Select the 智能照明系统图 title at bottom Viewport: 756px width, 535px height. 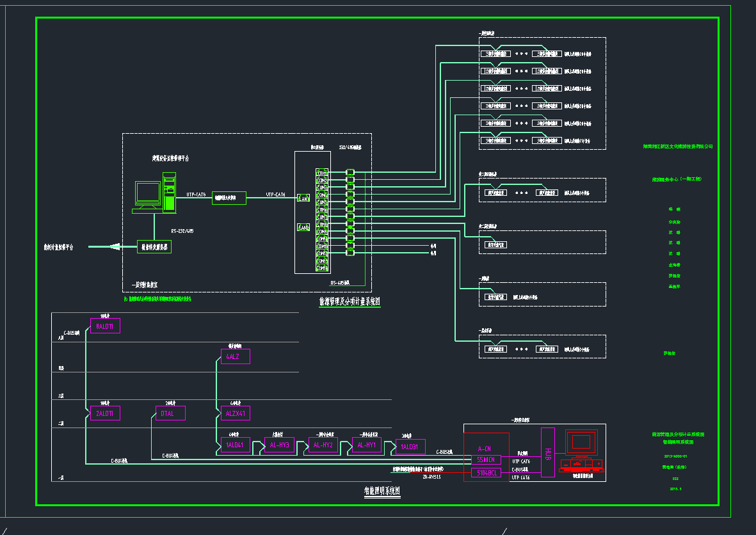click(x=382, y=491)
